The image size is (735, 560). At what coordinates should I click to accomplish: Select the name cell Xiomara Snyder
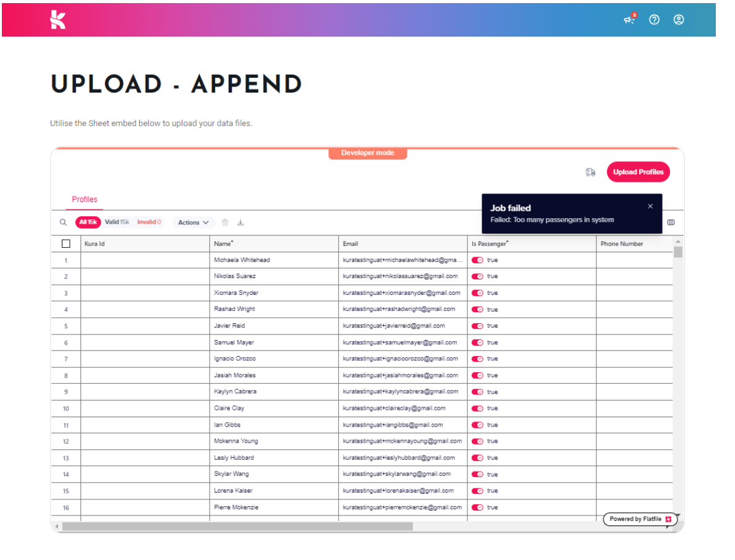[274, 293]
